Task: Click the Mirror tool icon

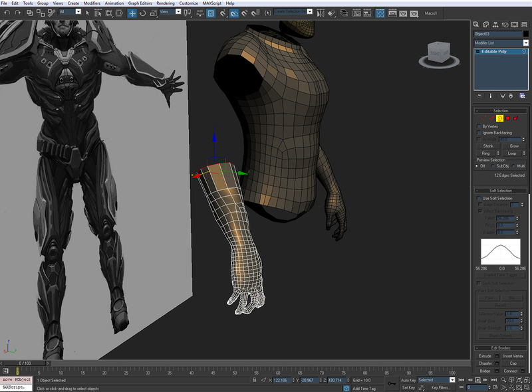Action: click(321, 13)
